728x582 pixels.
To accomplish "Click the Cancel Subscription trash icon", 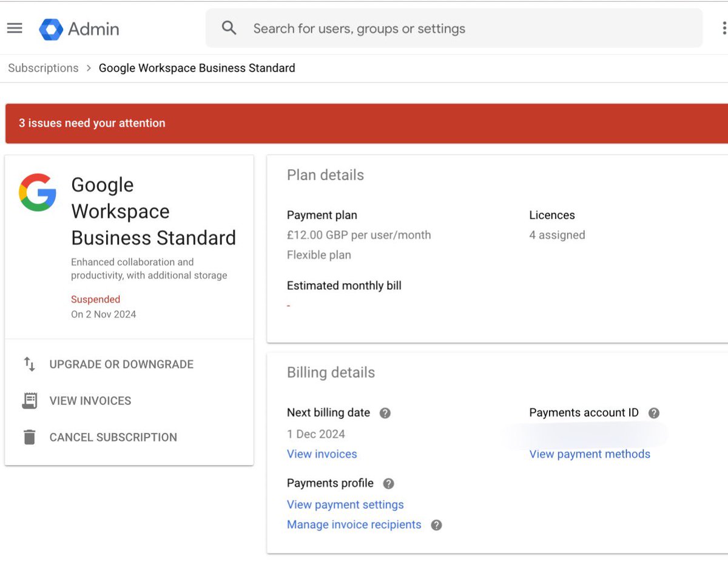I will [x=30, y=437].
